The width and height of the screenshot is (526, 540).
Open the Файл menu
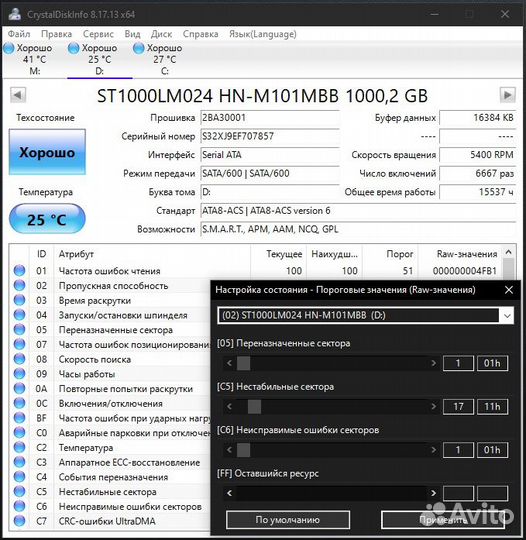coord(19,34)
